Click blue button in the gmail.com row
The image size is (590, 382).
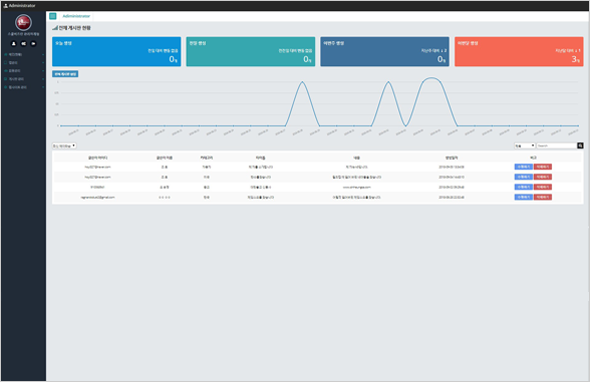[x=523, y=197]
